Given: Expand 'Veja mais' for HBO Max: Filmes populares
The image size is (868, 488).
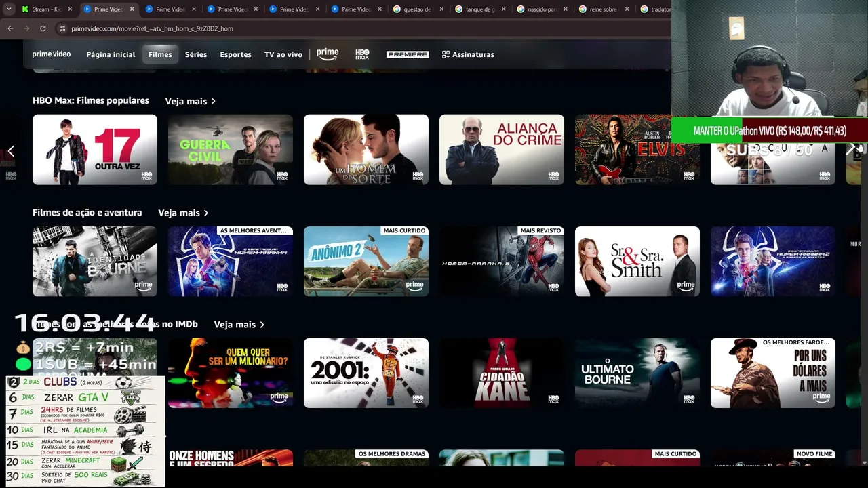Looking at the screenshot, I should [191, 101].
